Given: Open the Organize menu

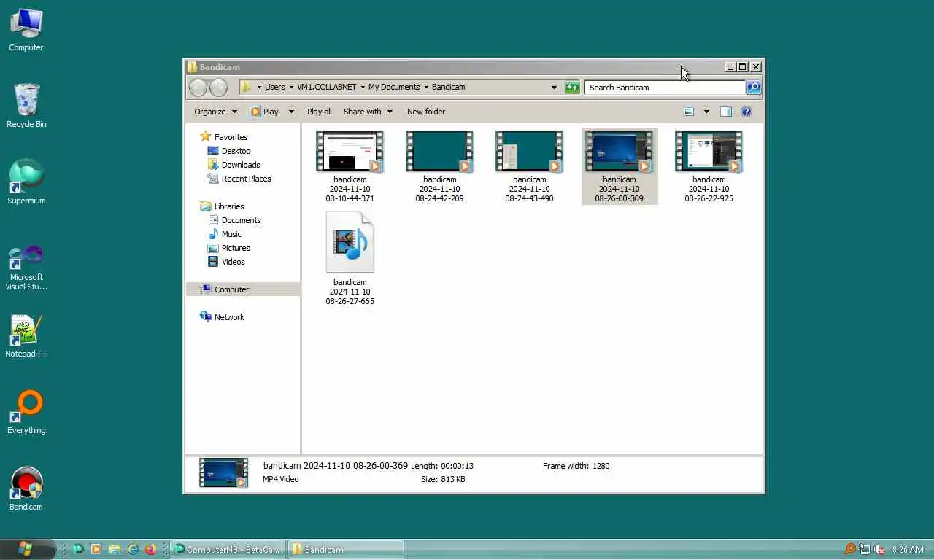Looking at the screenshot, I should click(215, 112).
